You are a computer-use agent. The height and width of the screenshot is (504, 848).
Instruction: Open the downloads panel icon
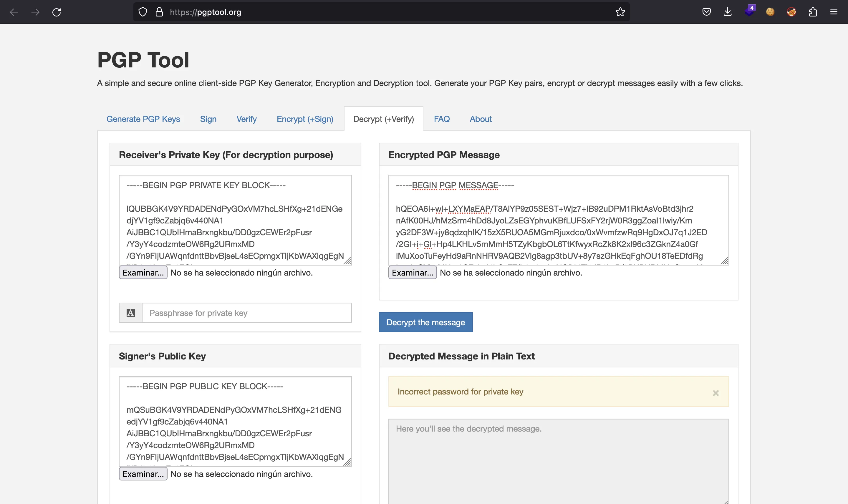point(728,12)
